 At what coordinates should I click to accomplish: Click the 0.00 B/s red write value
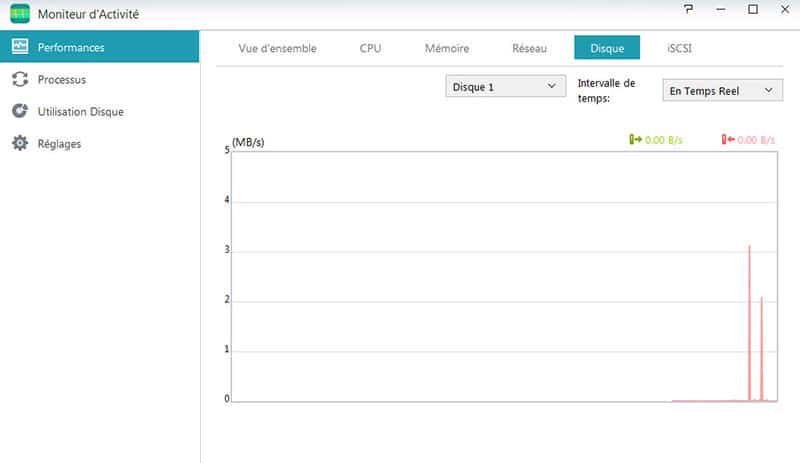756,140
